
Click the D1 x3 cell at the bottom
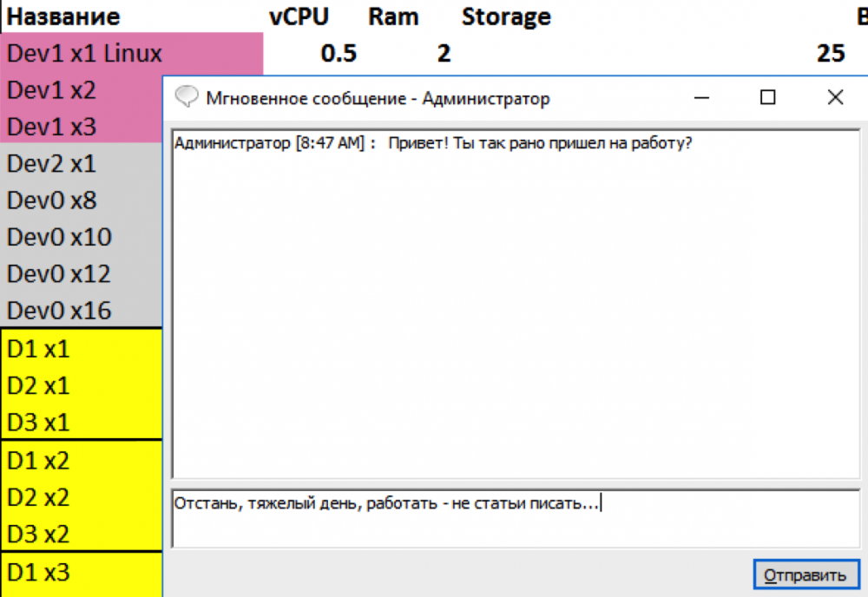[52, 573]
